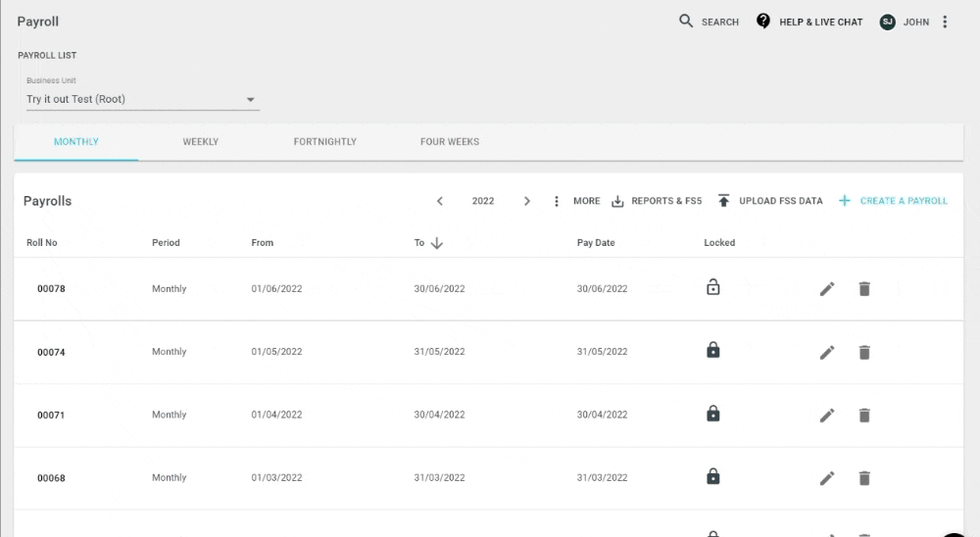
Task: Delete payroll 00078 with trash icon
Action: point(864,289)
